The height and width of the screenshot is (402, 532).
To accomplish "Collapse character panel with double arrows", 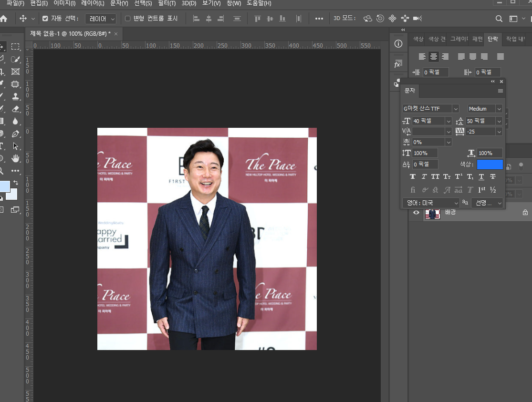I will [x=493, y=82].
